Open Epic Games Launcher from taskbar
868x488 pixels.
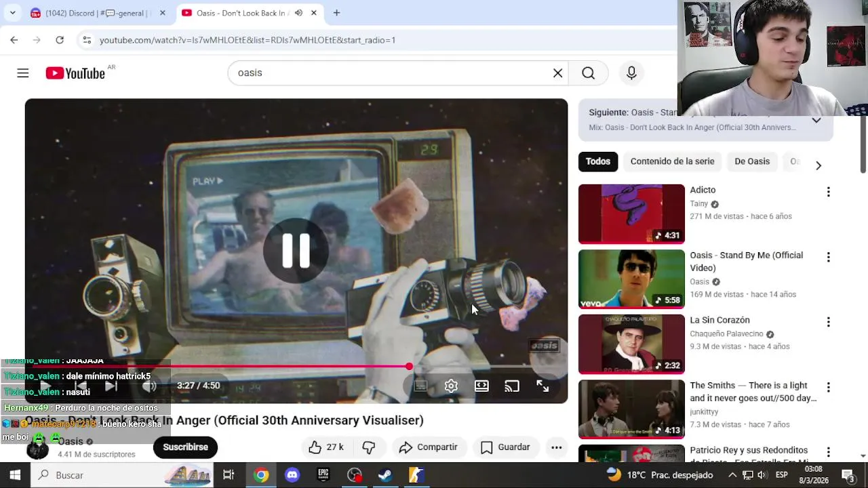(323, 475)
